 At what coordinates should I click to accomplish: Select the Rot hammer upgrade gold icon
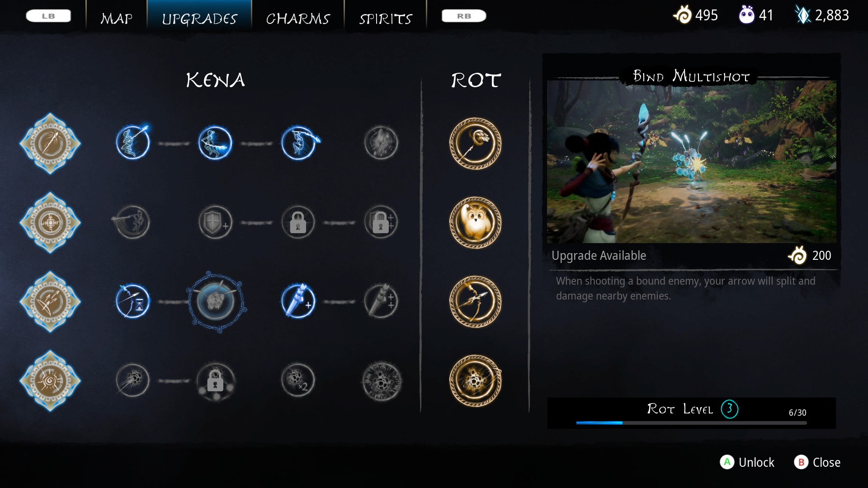pyautogui.click(x=475, y=144)
